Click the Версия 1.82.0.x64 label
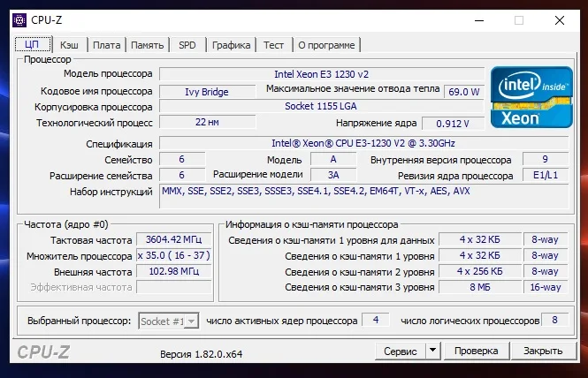The width and height of the screenshot is (588, 378). (x=201, y=354)
